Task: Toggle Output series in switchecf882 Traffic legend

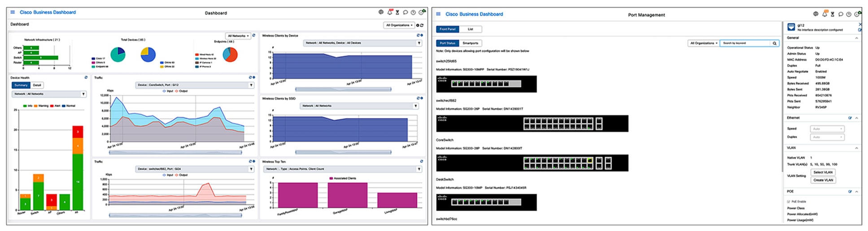Action: [181, 175]
